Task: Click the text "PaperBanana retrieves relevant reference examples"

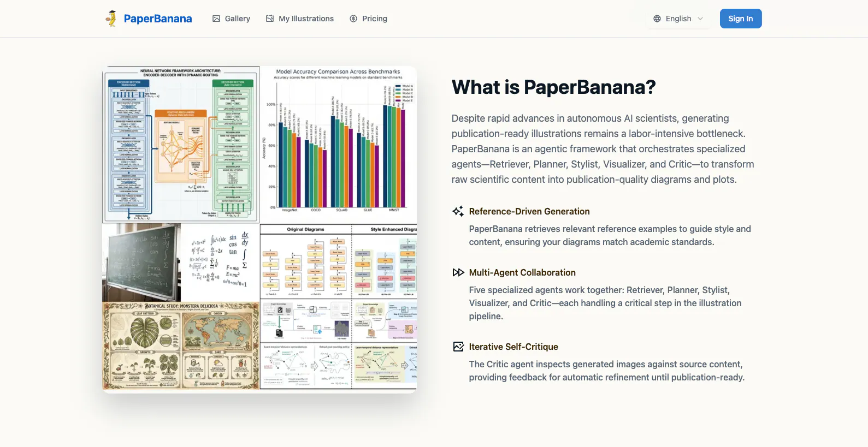Action: click(x=610, y=235)
